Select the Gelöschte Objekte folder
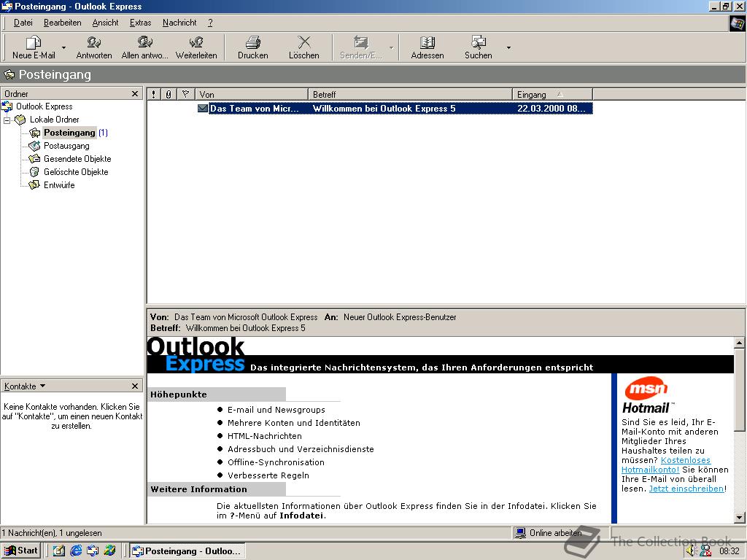Image resolution: width=747 pixels, height=560 pixels. click(76, 172)
